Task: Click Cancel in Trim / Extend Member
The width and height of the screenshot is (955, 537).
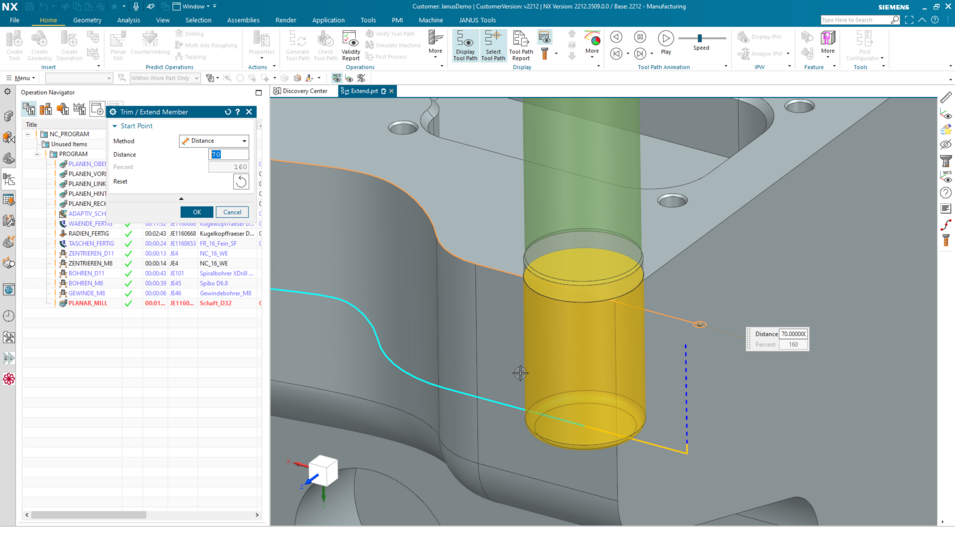Action: (x=232, y=212)
